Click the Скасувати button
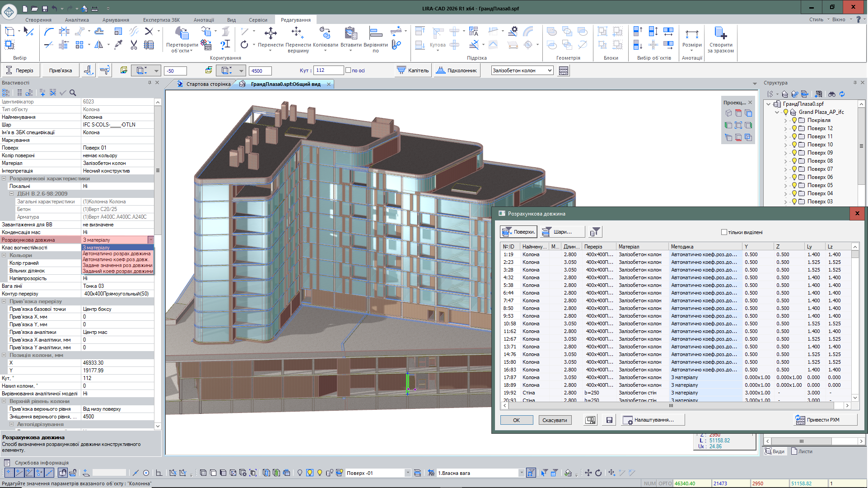The width and height of the screenshot is (868, 488). (555, 420)
